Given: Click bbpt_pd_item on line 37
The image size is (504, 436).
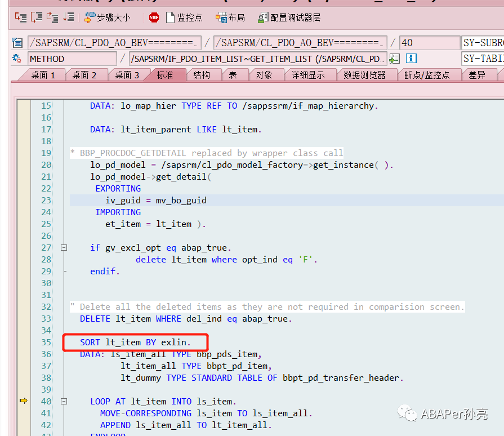Looking at the screenshot, I should (237, 366).
